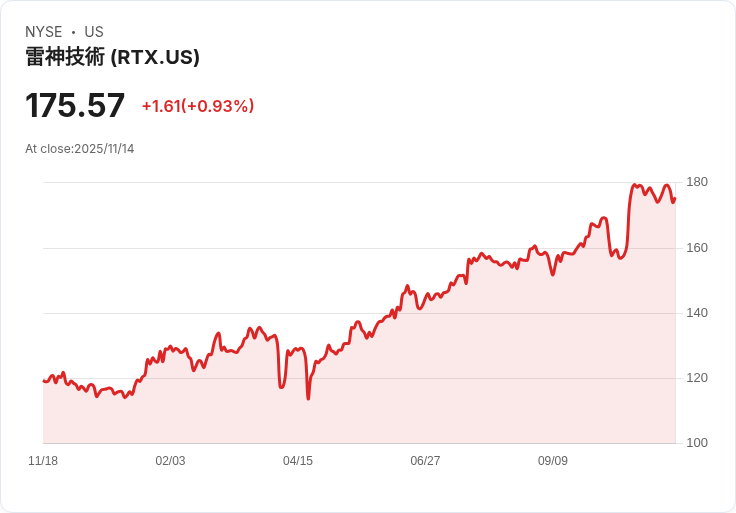Click the At close 2025/11/14 timestamp

coord(80,149)
